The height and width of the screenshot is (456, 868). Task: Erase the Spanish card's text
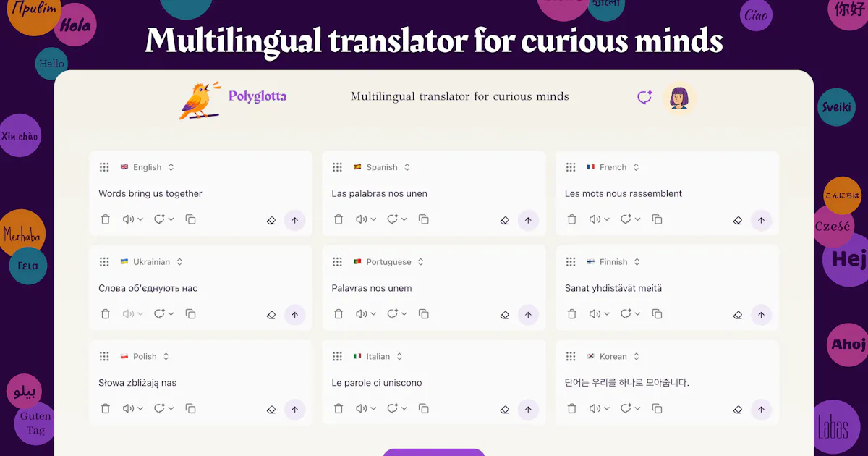coord(505,221)
